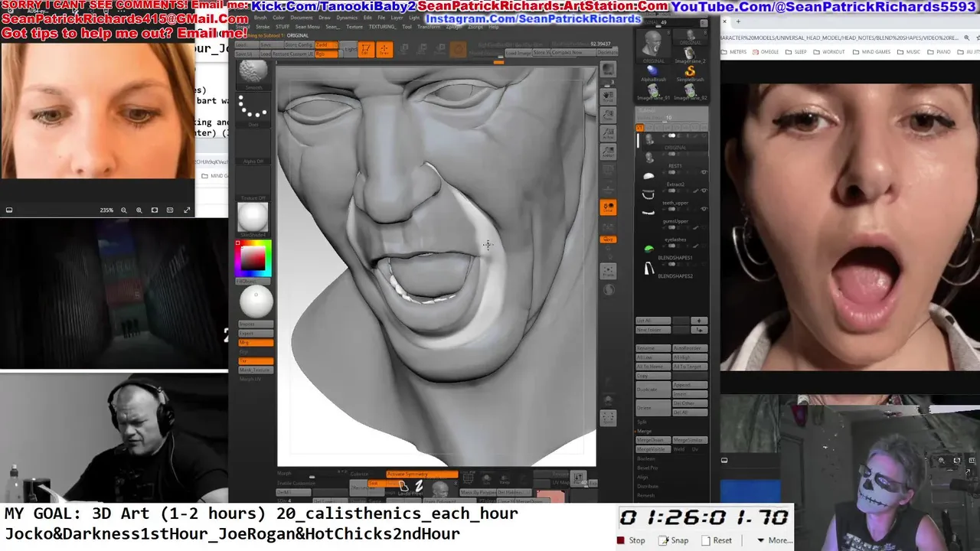Open the Alpha Off slot
The height and width of the screenshot is (551, 980).
click(253, 147)
